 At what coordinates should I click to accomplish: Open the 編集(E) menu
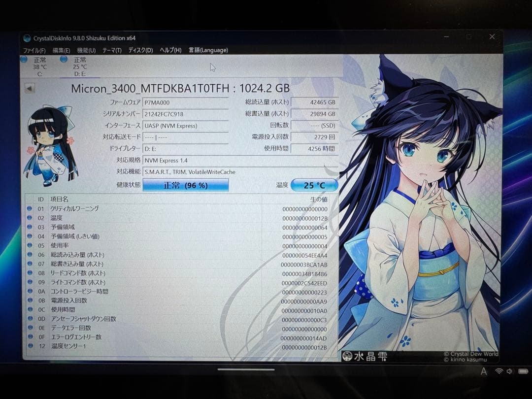(62, 51)
